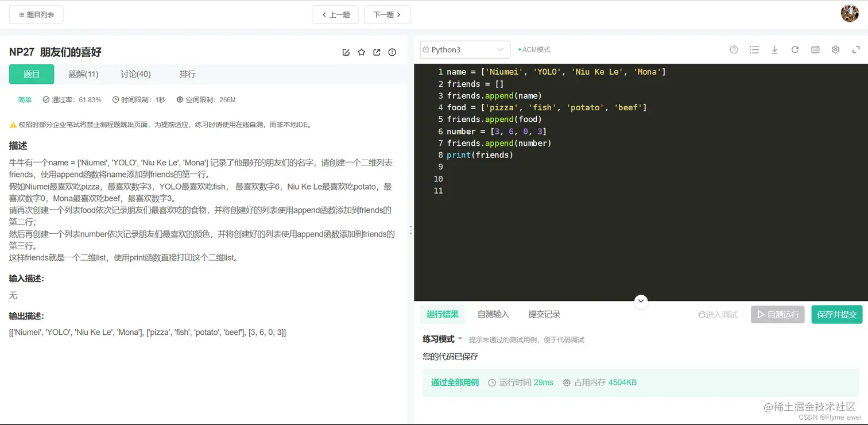Viewport: 868px width, 425px height.
Task: Reset the code with the refresh icon
Action: coord(795,49)
